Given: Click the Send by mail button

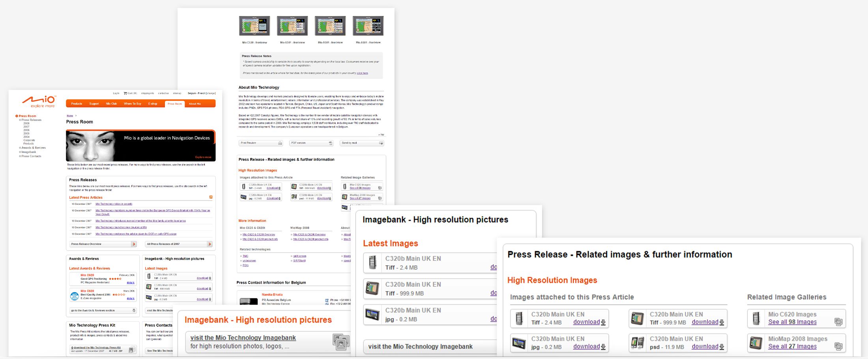Looking at the screenshot, I should click(362, 143).
